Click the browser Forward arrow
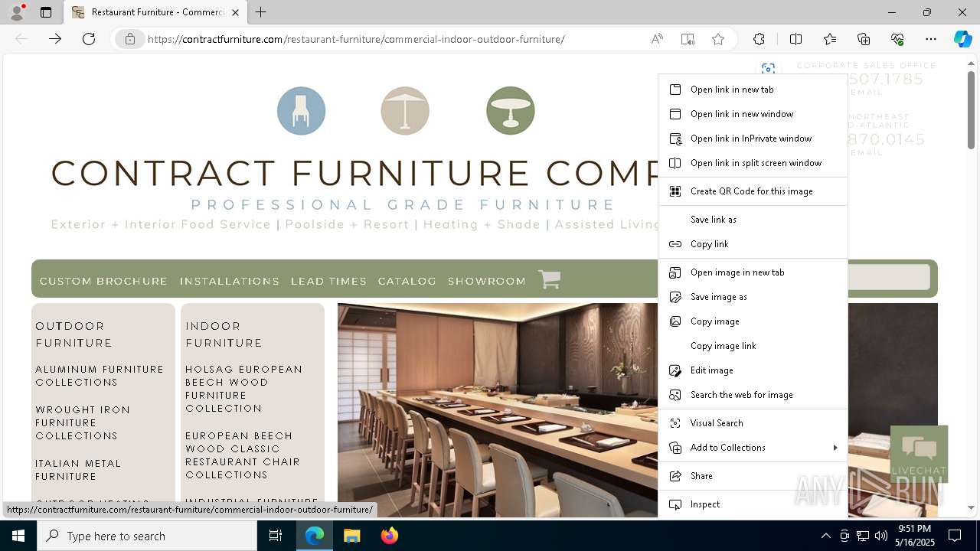Screen dimensions: 980x551 pyautogui.click(x=55, y=39)
